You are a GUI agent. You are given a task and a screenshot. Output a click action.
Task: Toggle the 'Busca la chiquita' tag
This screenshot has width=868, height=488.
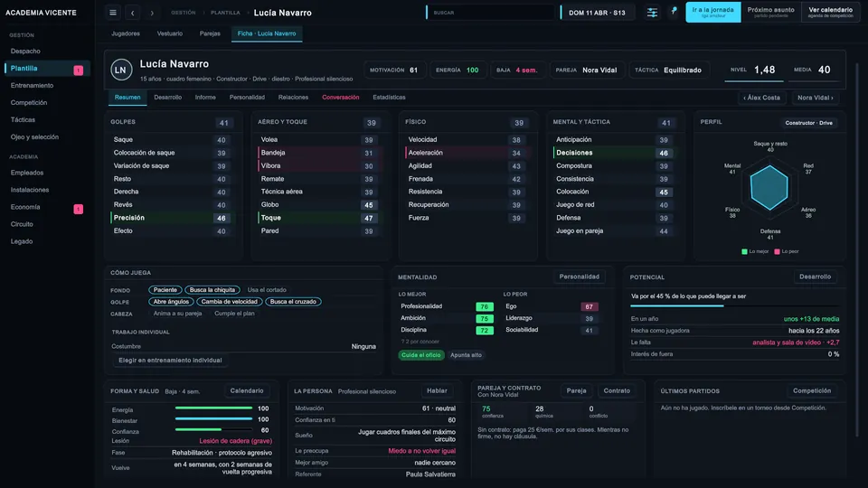[x=212, y=290]
